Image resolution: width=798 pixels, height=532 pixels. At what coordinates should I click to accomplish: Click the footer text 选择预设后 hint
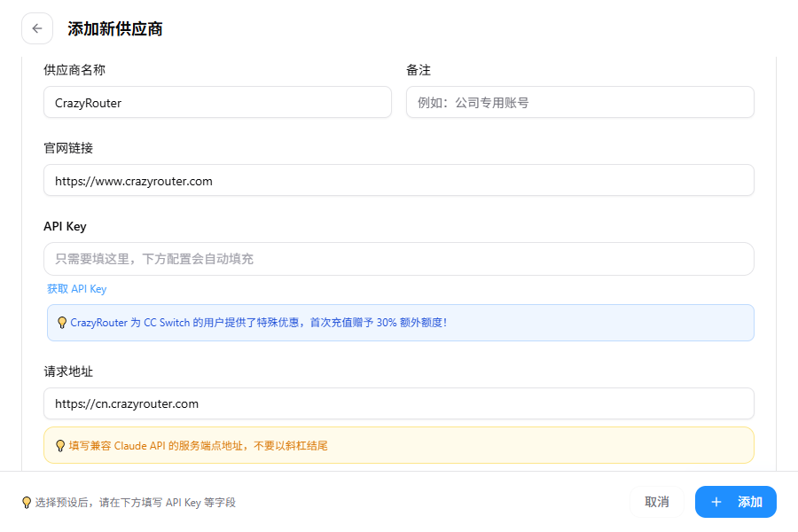point(136,503)
